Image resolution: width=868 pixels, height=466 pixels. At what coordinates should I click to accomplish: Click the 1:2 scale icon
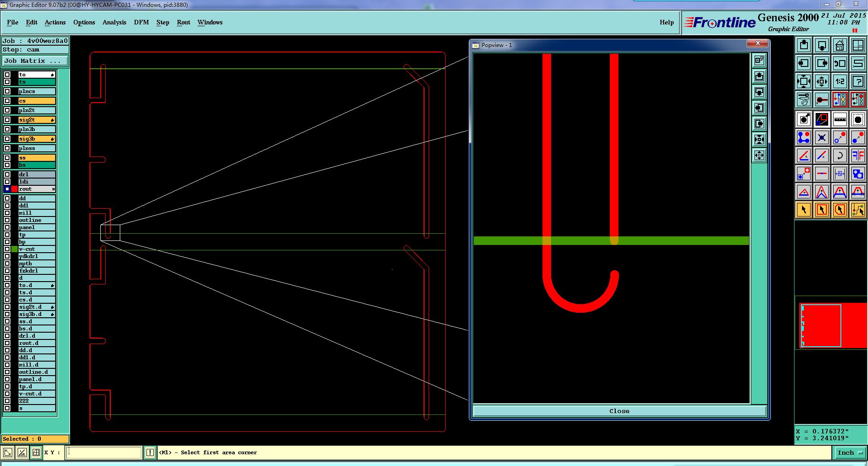coord(840,81)
